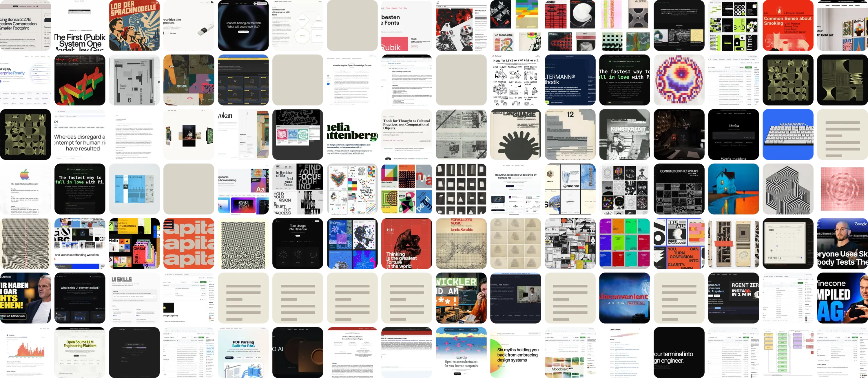The width and height of the screenshot is (868, 378).
Task: Open the 'Self Talk / Inner Monologue' poster thumbnail
Action: (x=679, y=243)
